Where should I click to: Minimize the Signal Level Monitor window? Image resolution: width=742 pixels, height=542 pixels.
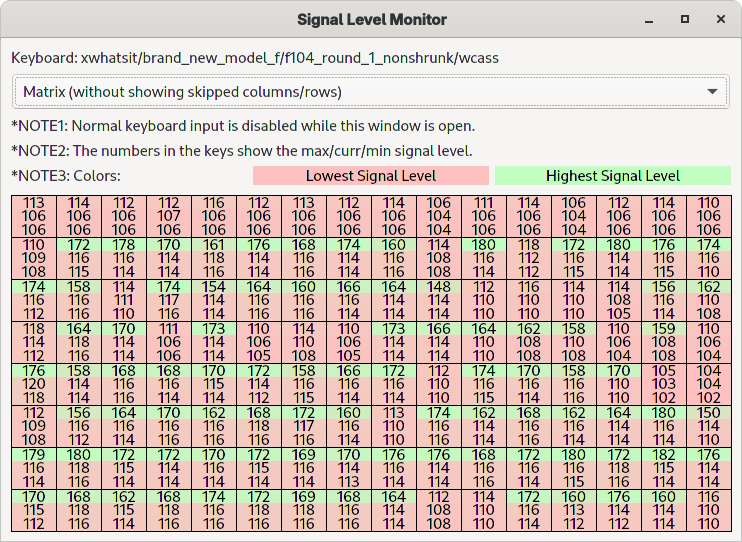pyautogui.click(x=649, y=19)
